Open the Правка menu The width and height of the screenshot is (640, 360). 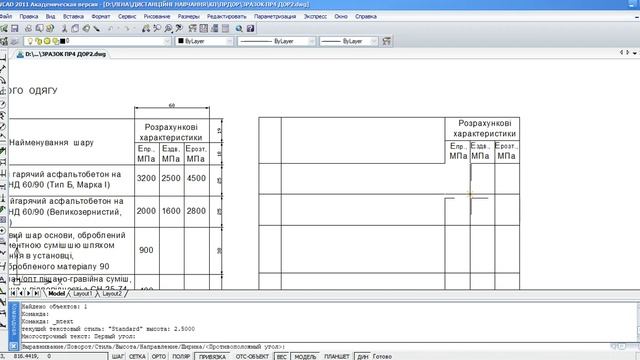click(x=29, y=16)
